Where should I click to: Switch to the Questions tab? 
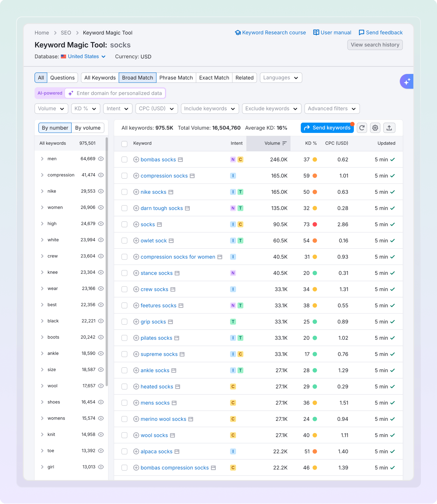62,78
